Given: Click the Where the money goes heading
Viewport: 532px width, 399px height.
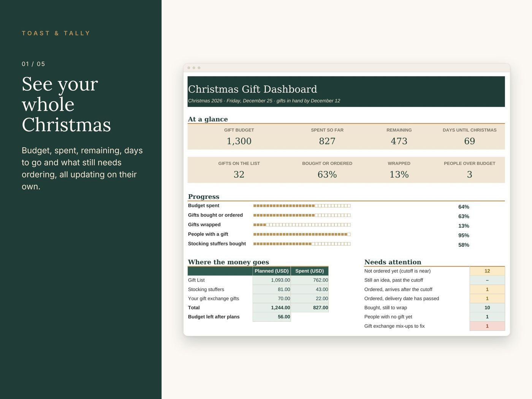Looking at the screenshot, I should coord(228,262).
